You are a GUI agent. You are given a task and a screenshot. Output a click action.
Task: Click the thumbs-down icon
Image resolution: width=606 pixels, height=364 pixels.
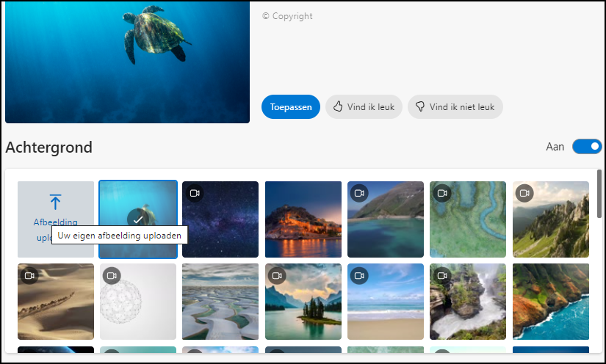point(420,107)
